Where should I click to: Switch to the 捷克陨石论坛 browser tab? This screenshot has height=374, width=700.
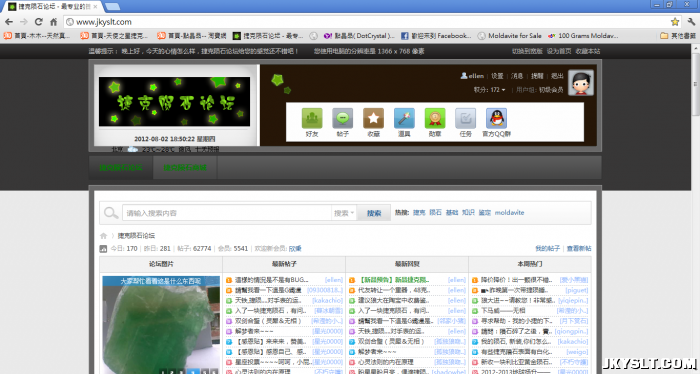point(53,7)
